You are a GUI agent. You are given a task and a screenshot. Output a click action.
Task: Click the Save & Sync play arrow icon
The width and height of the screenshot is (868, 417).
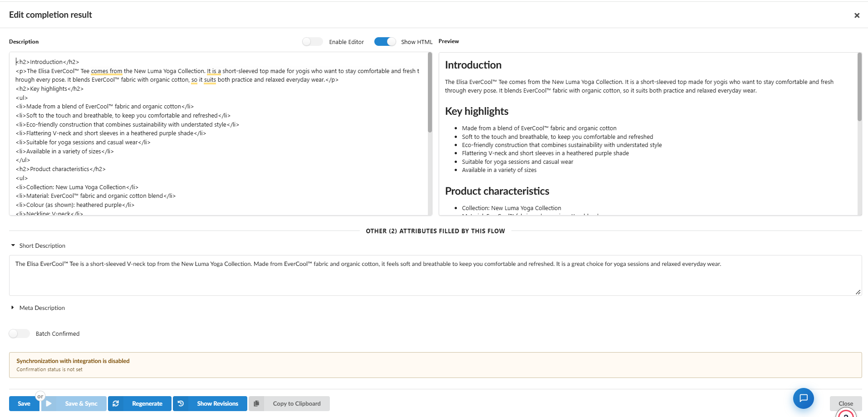pos(49,403)
